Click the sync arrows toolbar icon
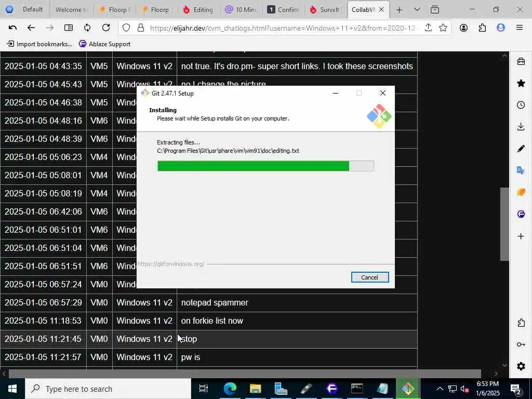Image resolution: width=532 pixels, height=399 pixels. pos(87,28)
